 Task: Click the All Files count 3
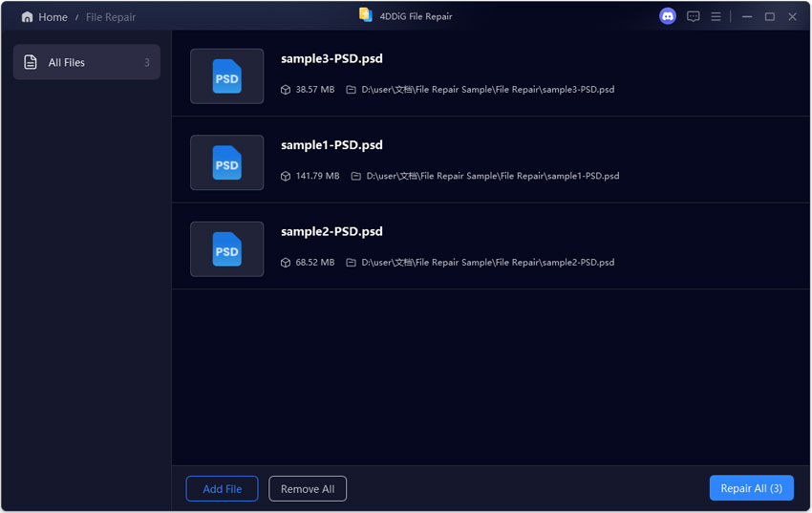point(147,63)
